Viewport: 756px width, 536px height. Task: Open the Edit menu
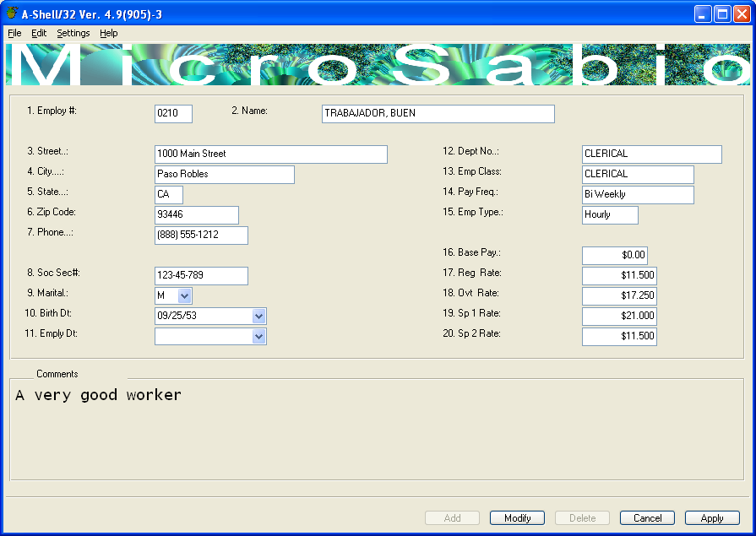point(39,33)
